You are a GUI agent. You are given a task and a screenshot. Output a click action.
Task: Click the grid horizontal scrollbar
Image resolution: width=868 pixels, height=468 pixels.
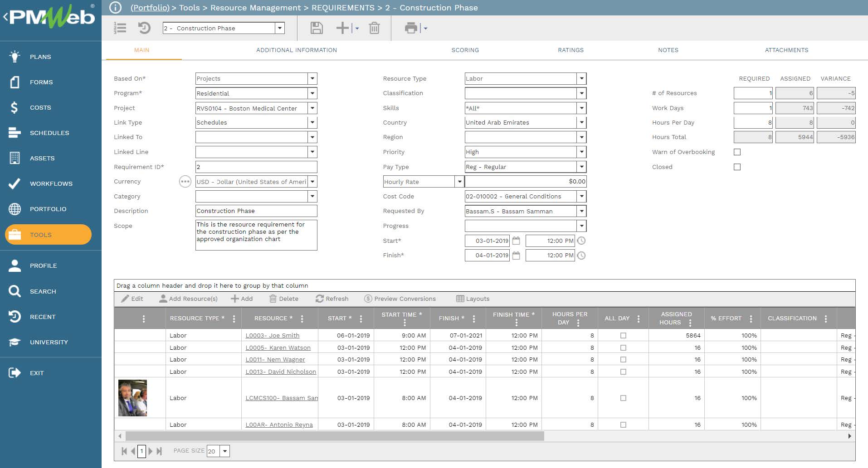tap(335, 436)
